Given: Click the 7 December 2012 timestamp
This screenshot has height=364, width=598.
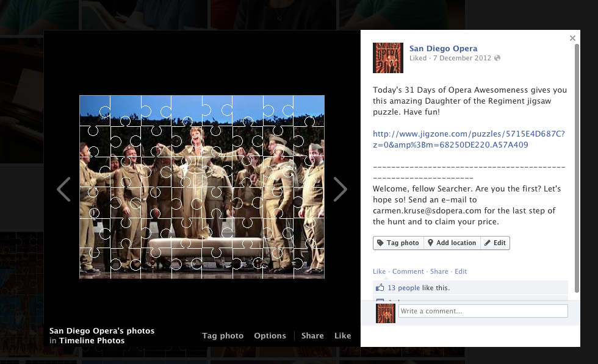Looking at the screenshot, I should [463, 58].
